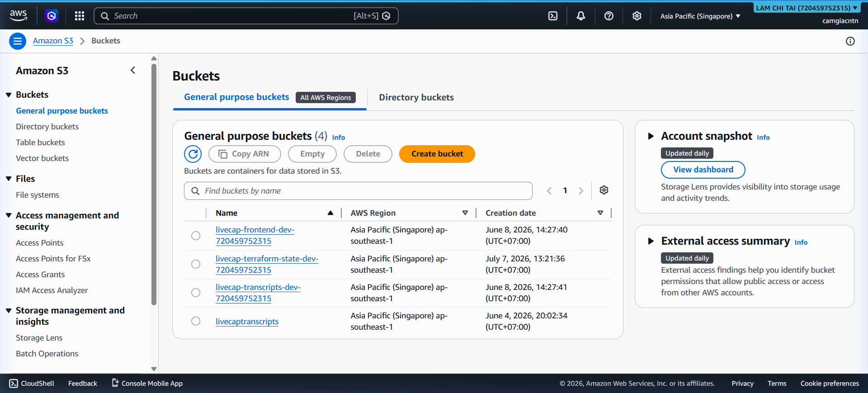The height and width of the screenshot is (393, 868).
Task: Open Access Grants in sidebar
Action: 40,275
